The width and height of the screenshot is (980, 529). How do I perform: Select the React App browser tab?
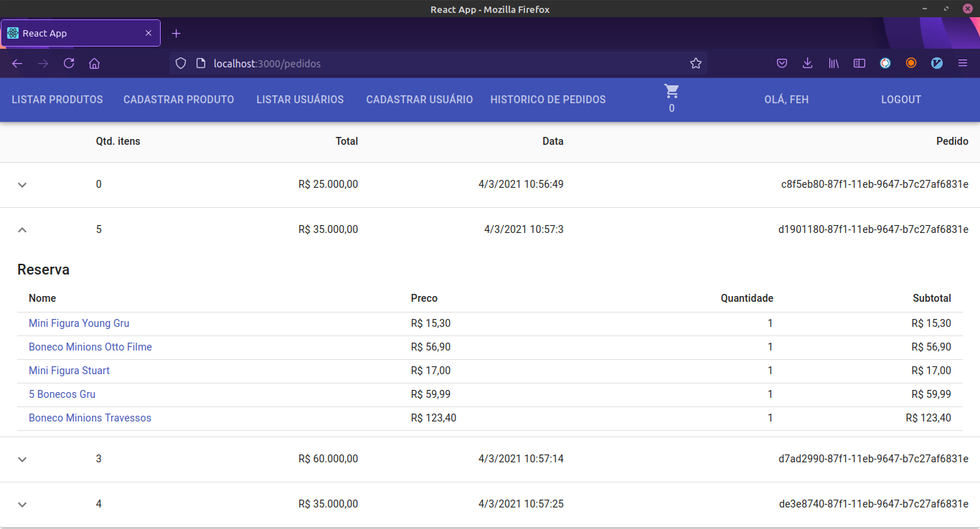[x=80, y=34]
